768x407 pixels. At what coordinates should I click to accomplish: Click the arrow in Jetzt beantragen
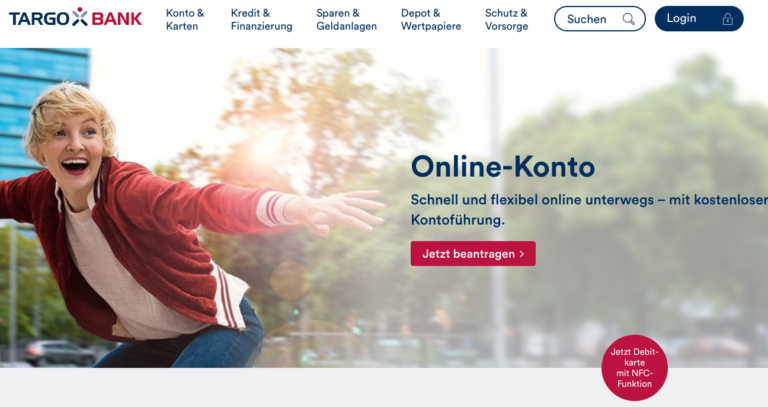coord(522,254)
